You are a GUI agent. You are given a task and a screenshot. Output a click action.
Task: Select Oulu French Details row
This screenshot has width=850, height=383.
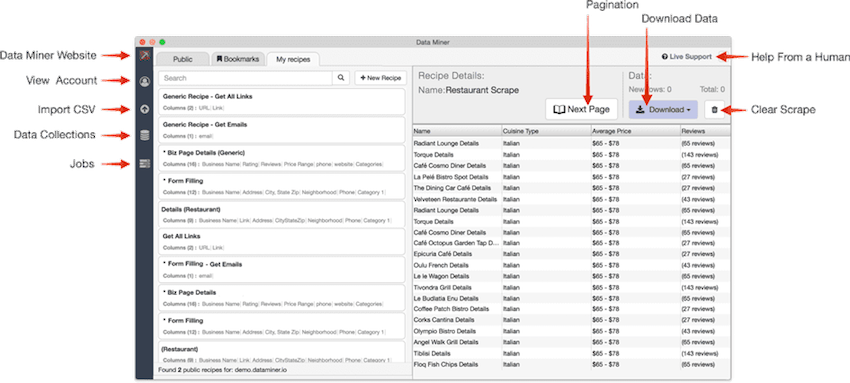[571, 265]
